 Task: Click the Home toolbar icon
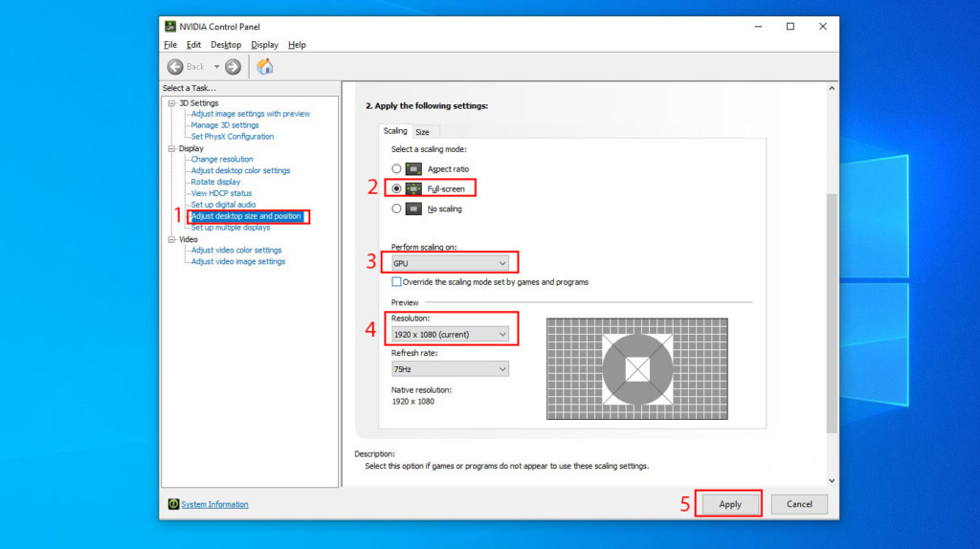pyautogui.click(x=265, y=66)
